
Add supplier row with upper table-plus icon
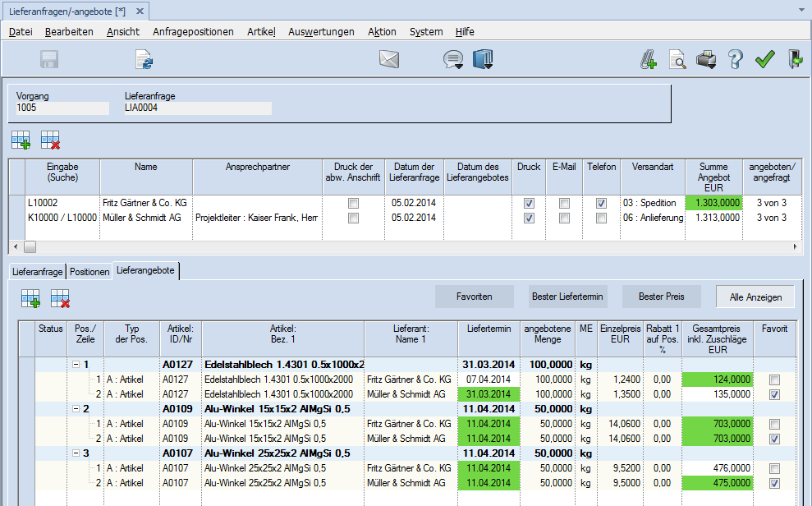tap(21, 140)
